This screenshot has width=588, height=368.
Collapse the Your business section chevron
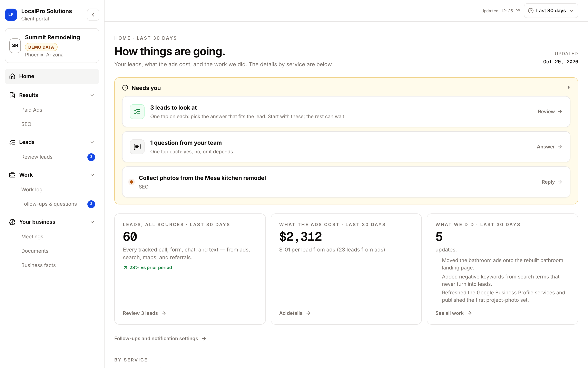92,222
